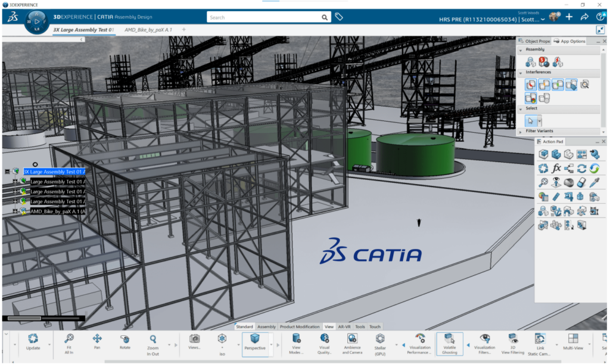
Task: Collapse the 3X Large Assembly Test 01 root node
Action: (7, 172)
